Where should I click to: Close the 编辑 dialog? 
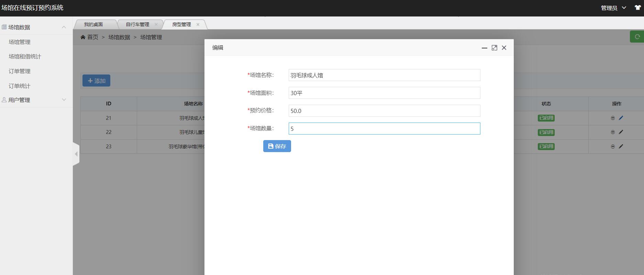504,48
